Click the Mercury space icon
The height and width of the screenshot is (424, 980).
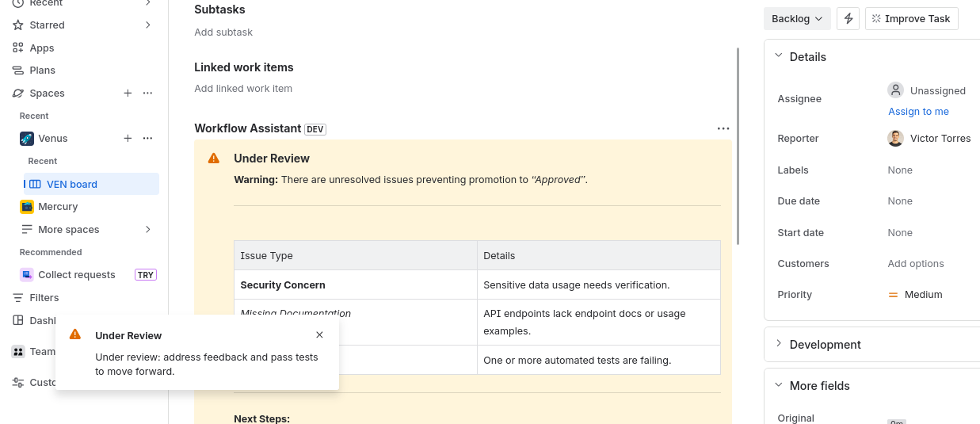pyautogui.click(x=27, y=207)
